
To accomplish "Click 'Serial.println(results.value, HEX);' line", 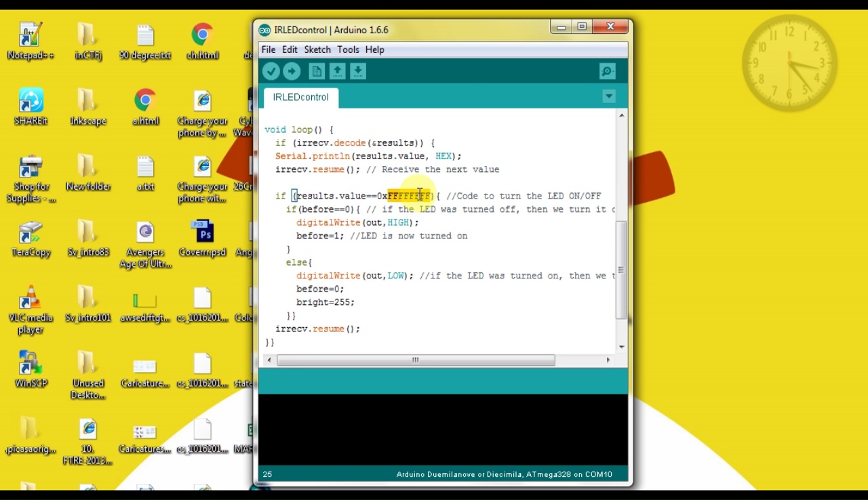I will tap(368, 156).
